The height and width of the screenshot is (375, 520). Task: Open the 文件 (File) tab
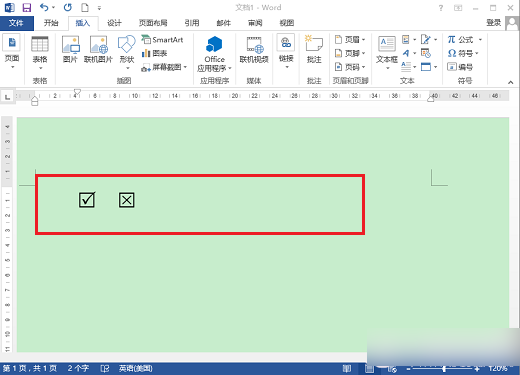click(x=16, y=23)
